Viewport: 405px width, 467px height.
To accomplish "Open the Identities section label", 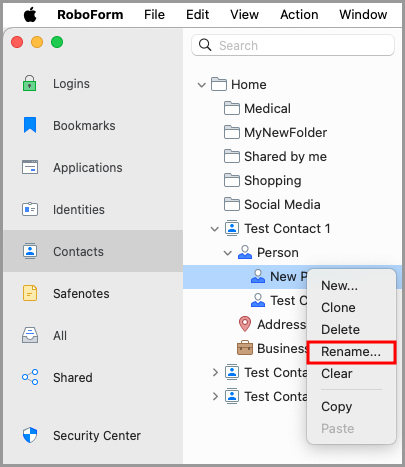I will [79, 210].
